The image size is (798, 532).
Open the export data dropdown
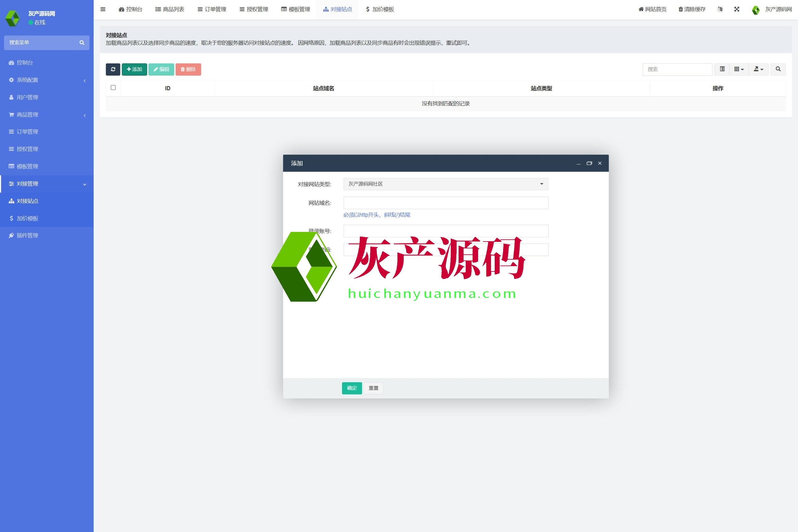[758, 69]
